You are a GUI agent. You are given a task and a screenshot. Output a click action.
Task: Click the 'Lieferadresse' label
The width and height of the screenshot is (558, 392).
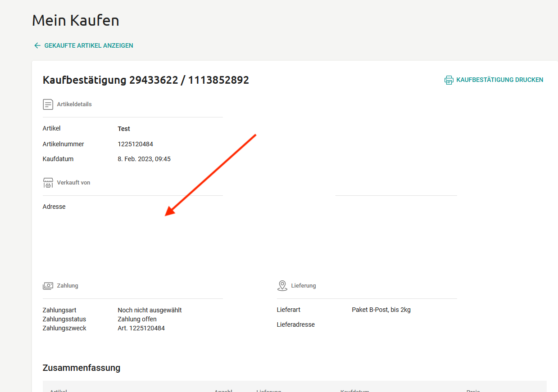pos(295,324)
